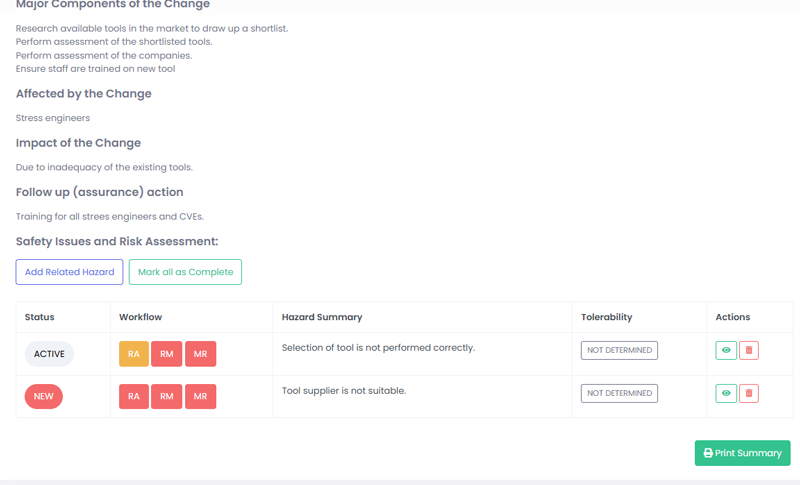Click 'Tool supplier is not suitable' summary

(344, 391)
